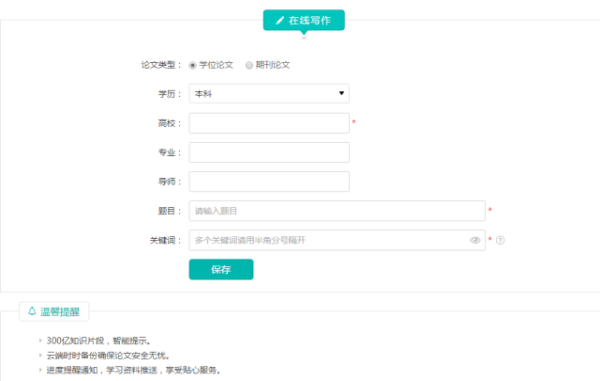
Task: Click the dropdown arrow in 学历 field
Action: click(341, 93)
